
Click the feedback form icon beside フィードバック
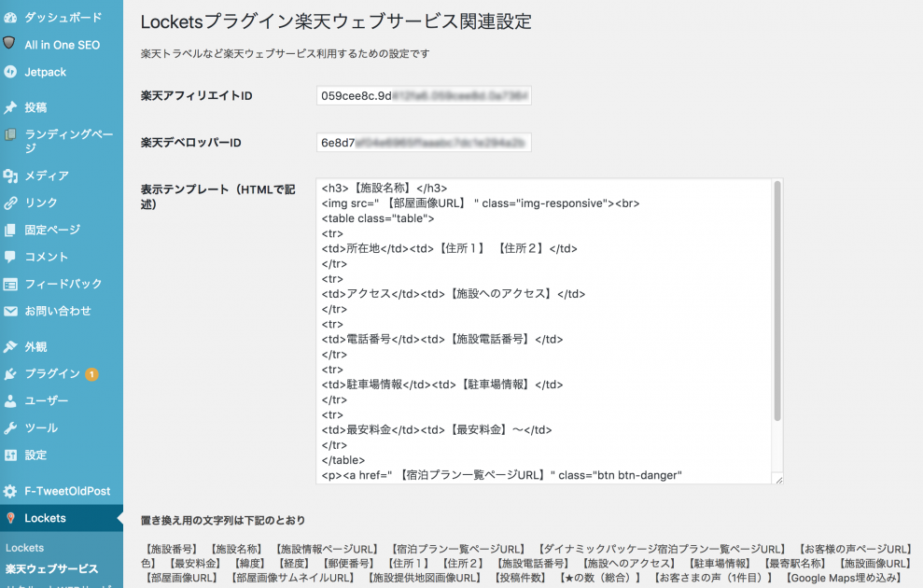(x=10, y=285)
